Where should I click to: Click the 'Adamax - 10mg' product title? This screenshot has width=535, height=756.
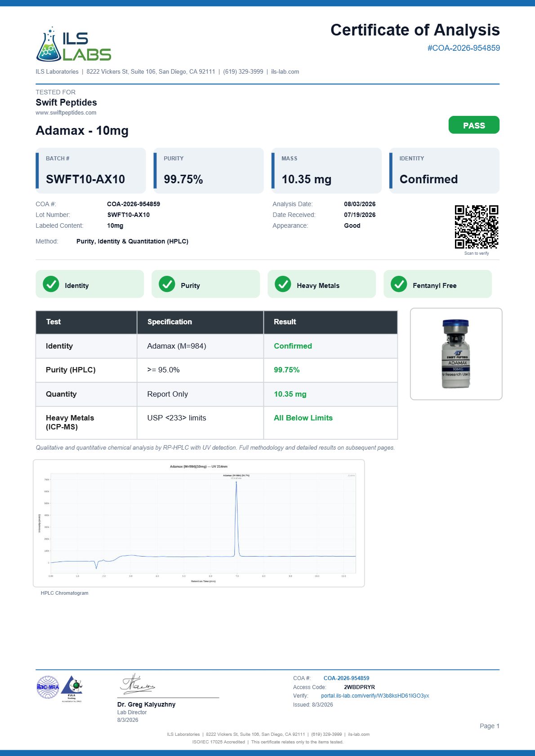[x=82, y=131]
